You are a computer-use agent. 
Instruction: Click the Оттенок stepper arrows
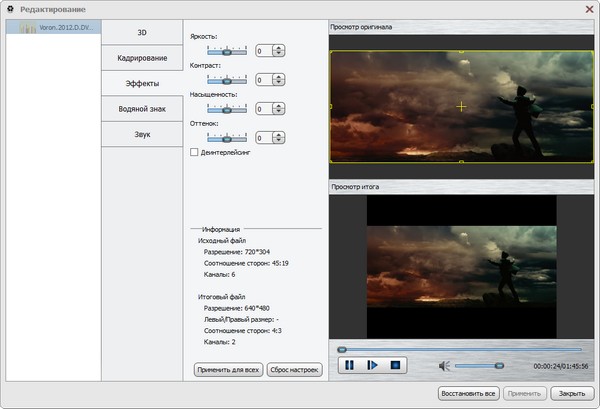pyautogui.click(x=277, y=138)
